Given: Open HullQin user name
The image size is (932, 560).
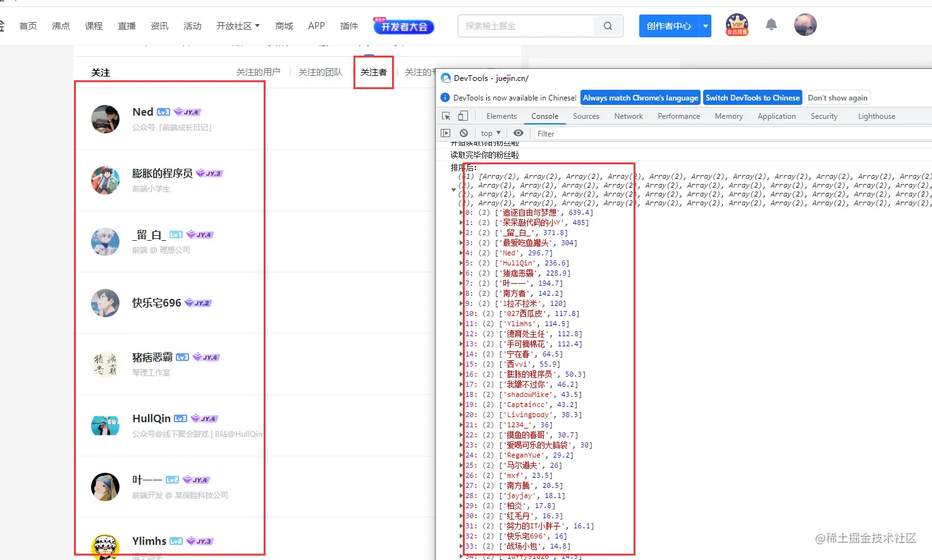Looking at the screenshot, I should click(x=151, y=418).
